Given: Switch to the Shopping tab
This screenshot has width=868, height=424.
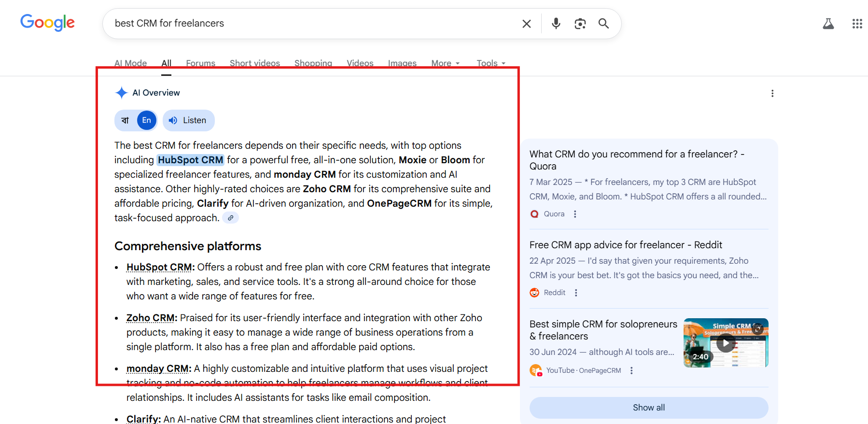Looking at the screenshot, I should pos(313,63).
